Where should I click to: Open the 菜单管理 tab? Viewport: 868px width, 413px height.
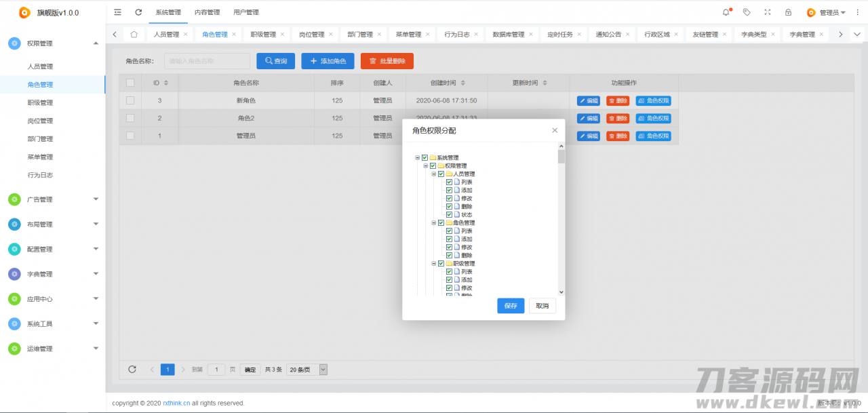tap(408, 35)
